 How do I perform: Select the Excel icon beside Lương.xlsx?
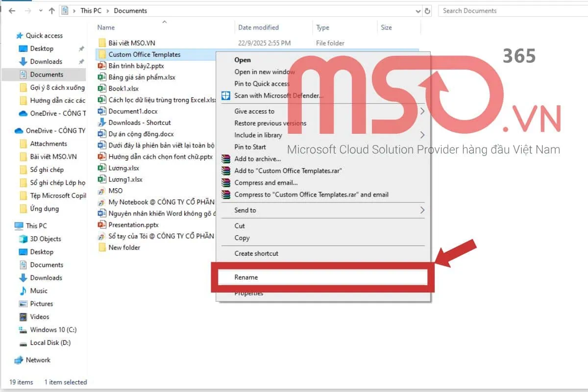point(102,168)
